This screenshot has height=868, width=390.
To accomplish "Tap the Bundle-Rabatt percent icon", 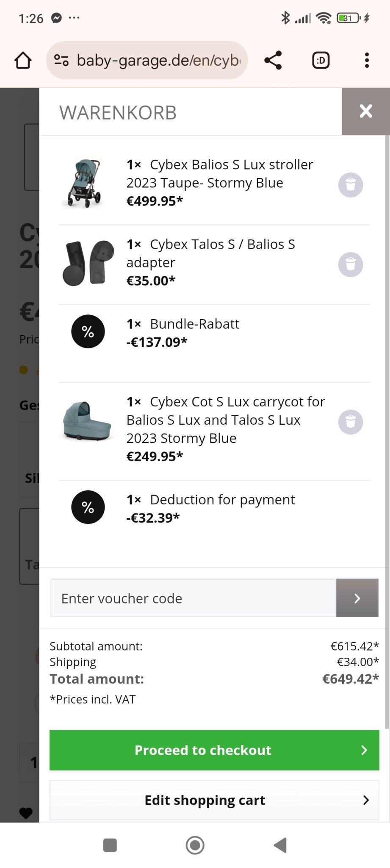I will pyautogui.click(x=88, y=331).
